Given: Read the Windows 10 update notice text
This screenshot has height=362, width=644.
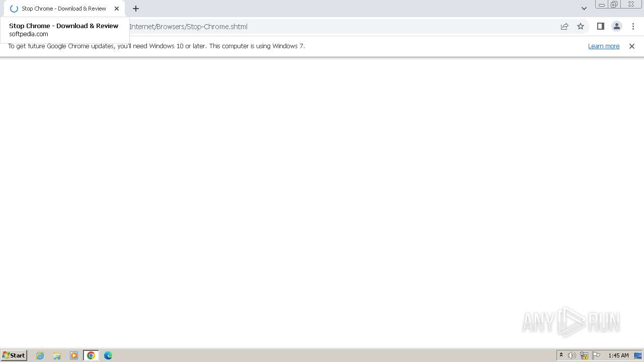Looking at the screenshot, I should tap(156, 46).
